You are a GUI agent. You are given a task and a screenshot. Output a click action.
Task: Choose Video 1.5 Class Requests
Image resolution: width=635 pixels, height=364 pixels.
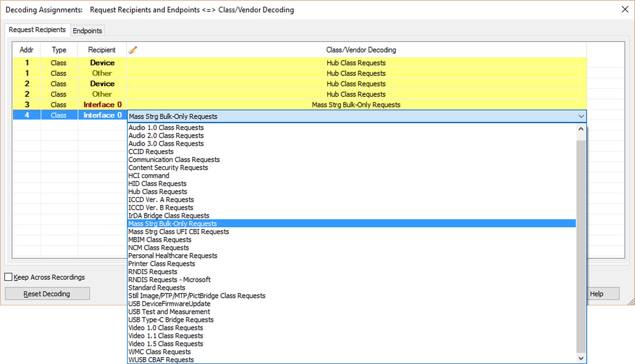[x=352, y=344]
